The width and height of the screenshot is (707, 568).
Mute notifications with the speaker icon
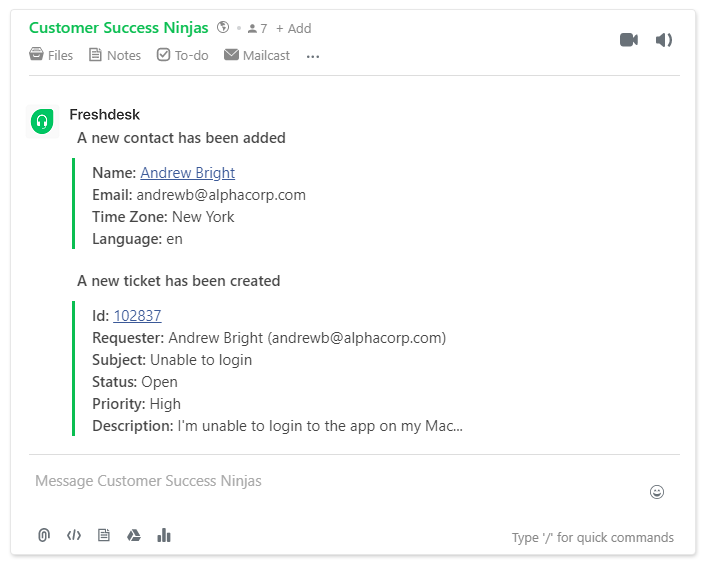(663, 40)
